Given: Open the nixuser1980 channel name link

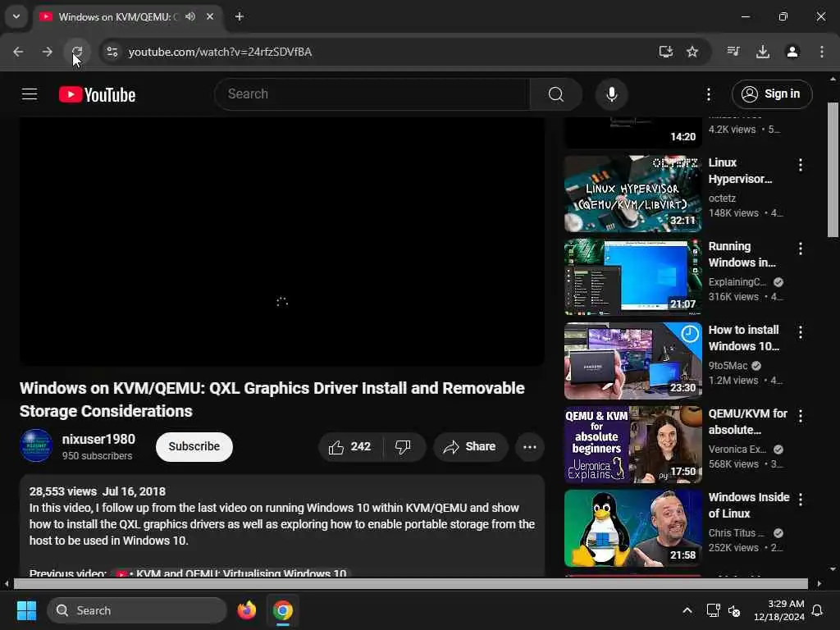Looking at the screenshot, I should click(x=98, y=440).
